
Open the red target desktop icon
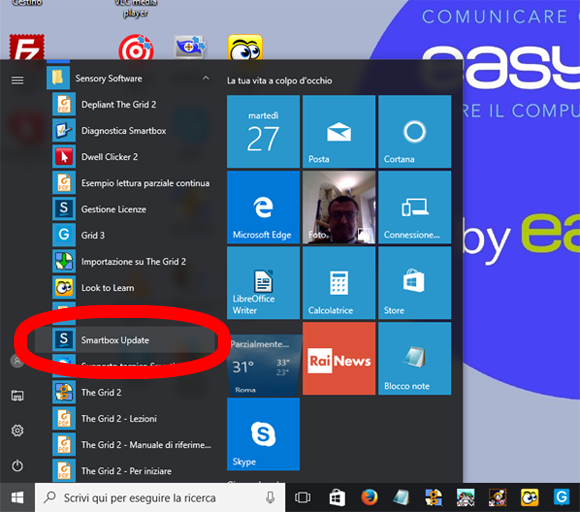click(136, 47)
